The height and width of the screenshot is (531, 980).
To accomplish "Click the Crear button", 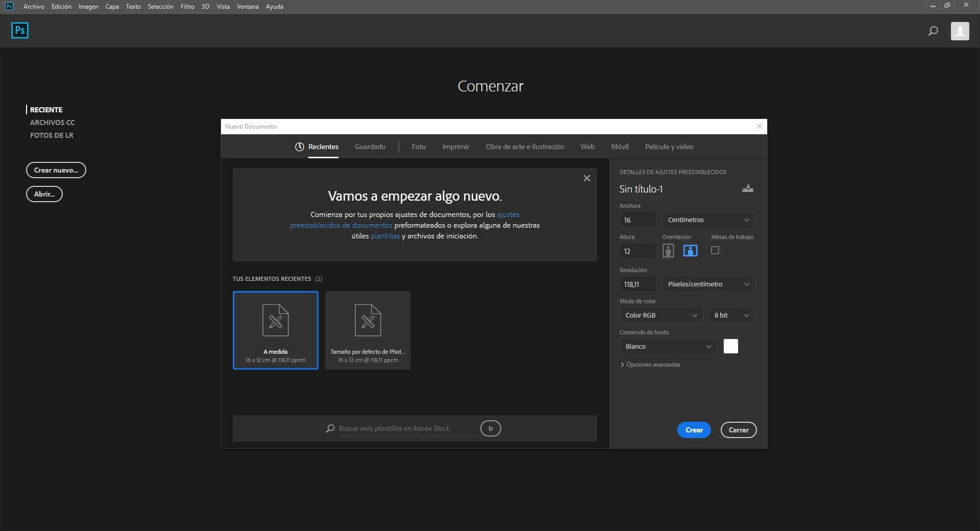I will [694, 430].
